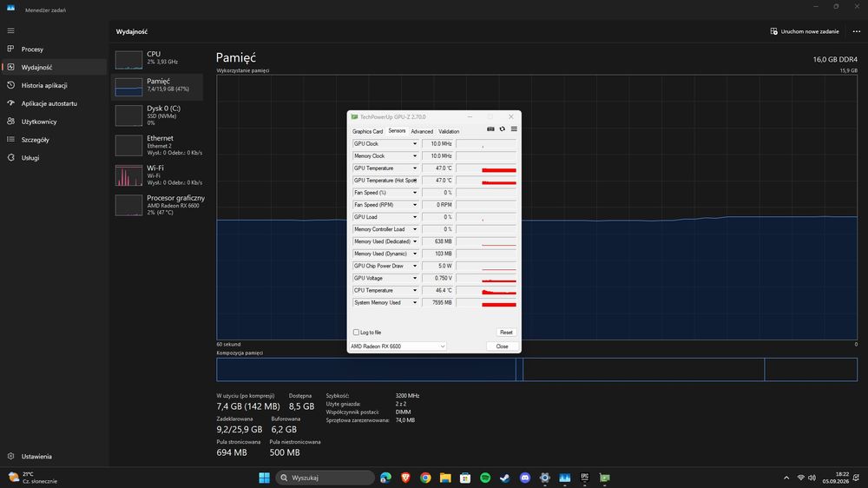Viewport: 868px width, 488px height.
Task: Select Wydajność in the Task Manager sidebar
Action: pos(54,67)
